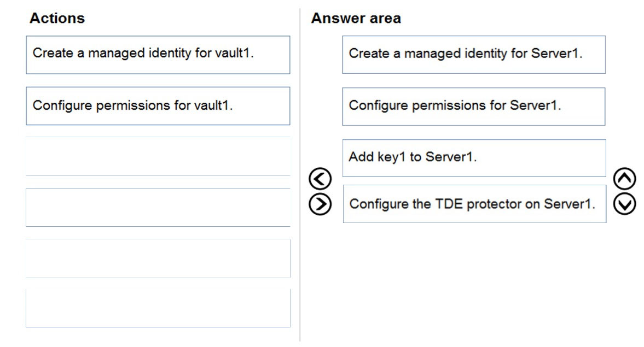Click the up arrow to reorder answer upward
Screen dimensions: 644x347
(624, 179)
